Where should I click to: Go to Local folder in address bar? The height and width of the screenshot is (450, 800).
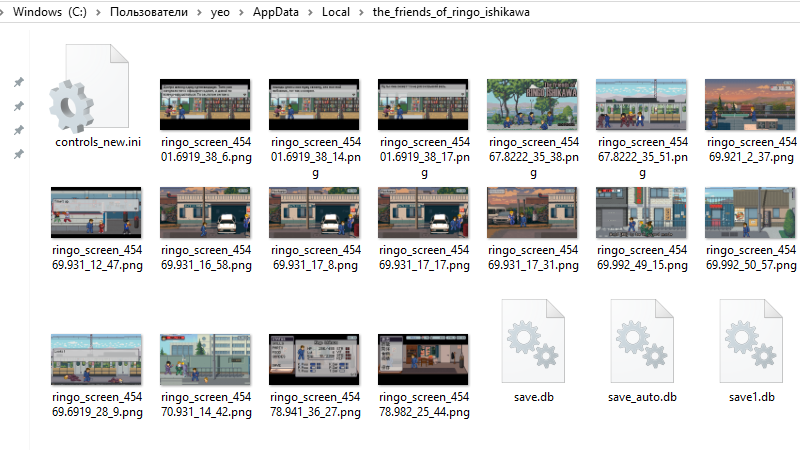pos(336,12)
